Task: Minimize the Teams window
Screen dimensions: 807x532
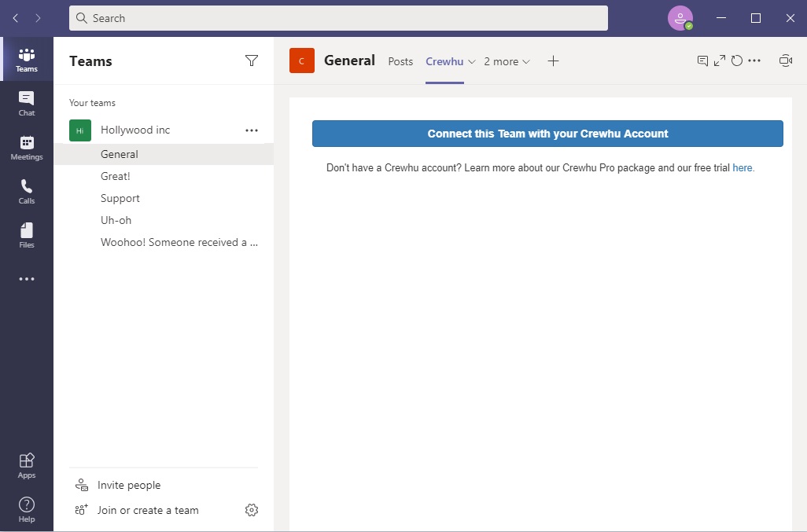Action: coord(721,18)
